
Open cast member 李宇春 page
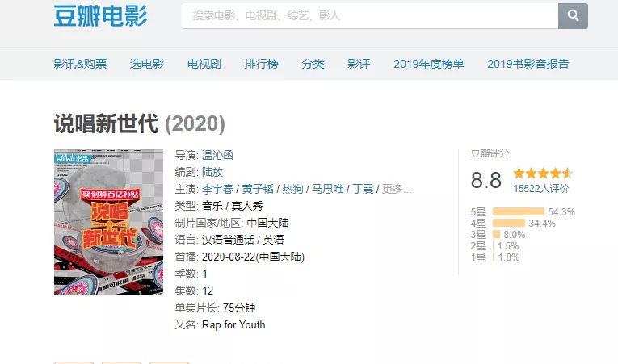[x=217, y=189]
